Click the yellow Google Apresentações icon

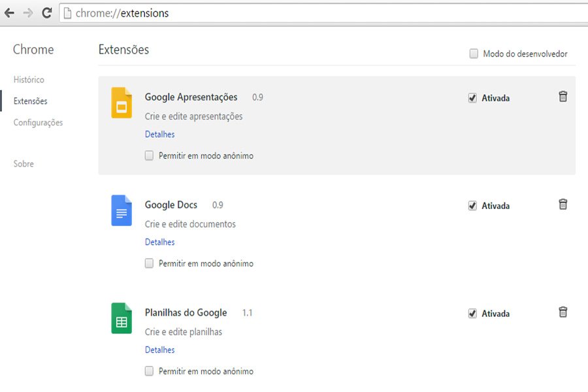click(122, 103)
